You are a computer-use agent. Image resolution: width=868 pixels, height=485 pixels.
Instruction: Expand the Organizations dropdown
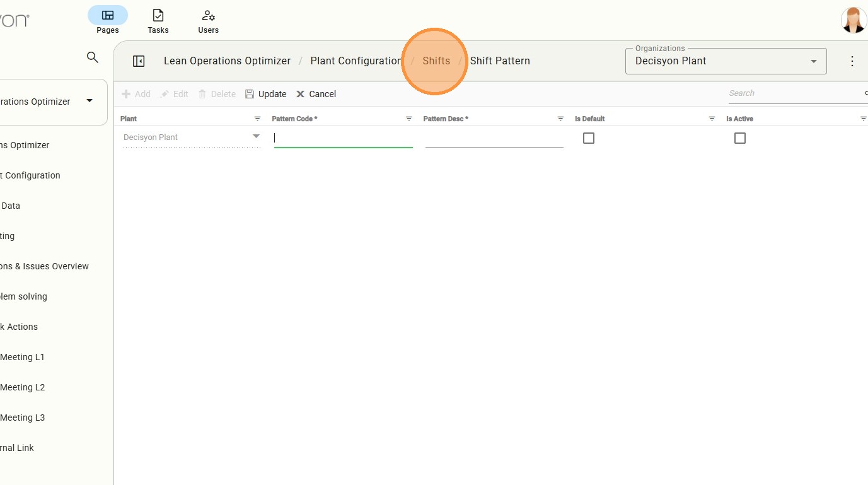click(813, 61)
